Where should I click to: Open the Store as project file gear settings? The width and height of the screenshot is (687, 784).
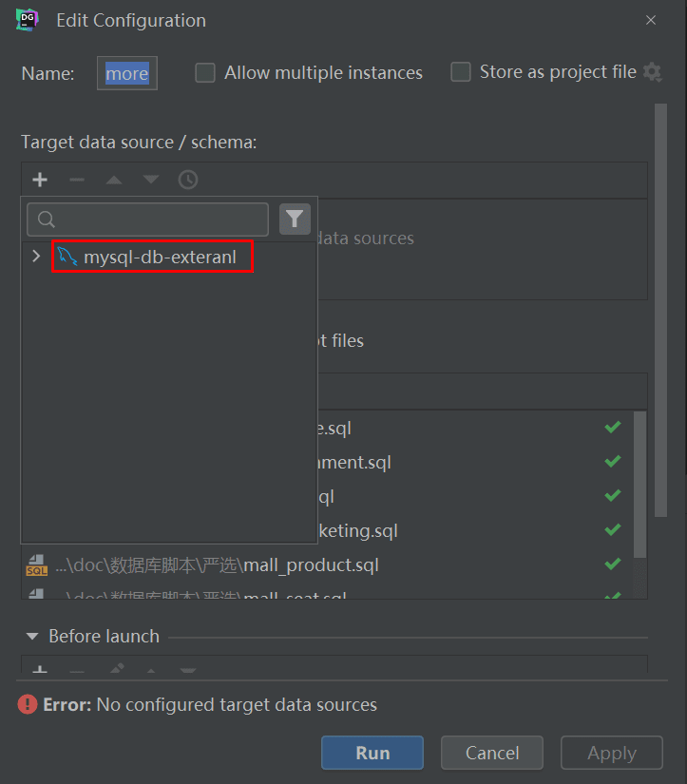tap(653, 72)
